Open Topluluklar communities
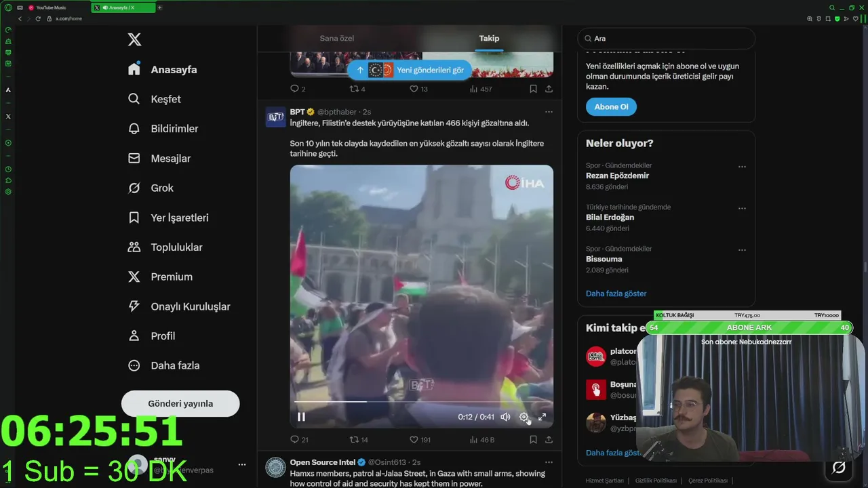The width and height of the screenshot is (868, 488). click(165, 247)
